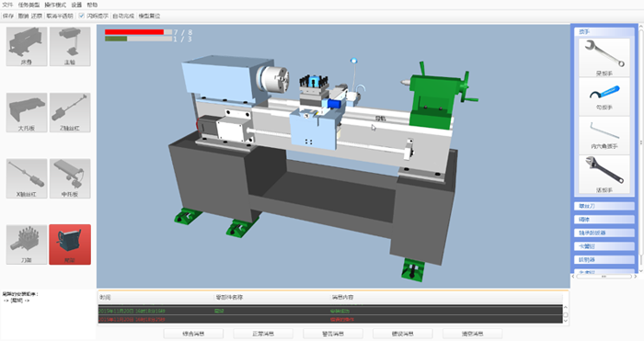Screen dimensions: 644x341
Task: Pick the Z轴丝杠 lead screw part
Action: tap(70, 112)
